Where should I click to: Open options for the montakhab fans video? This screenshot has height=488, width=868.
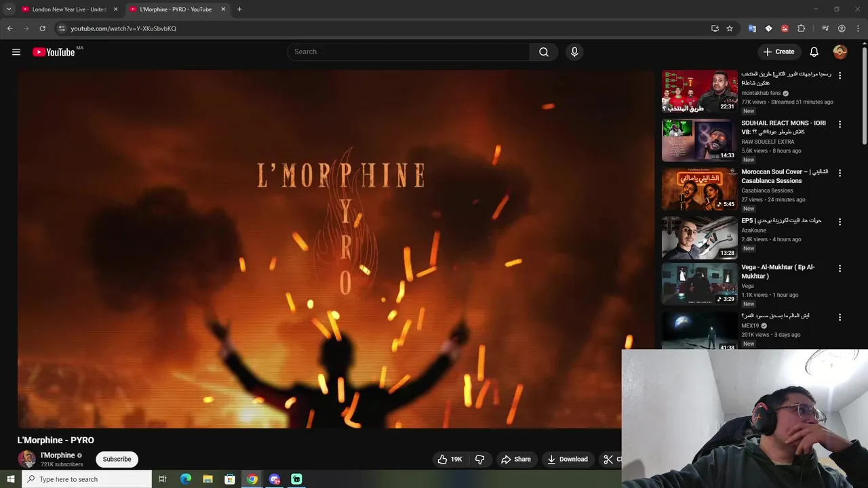(840, 75)
